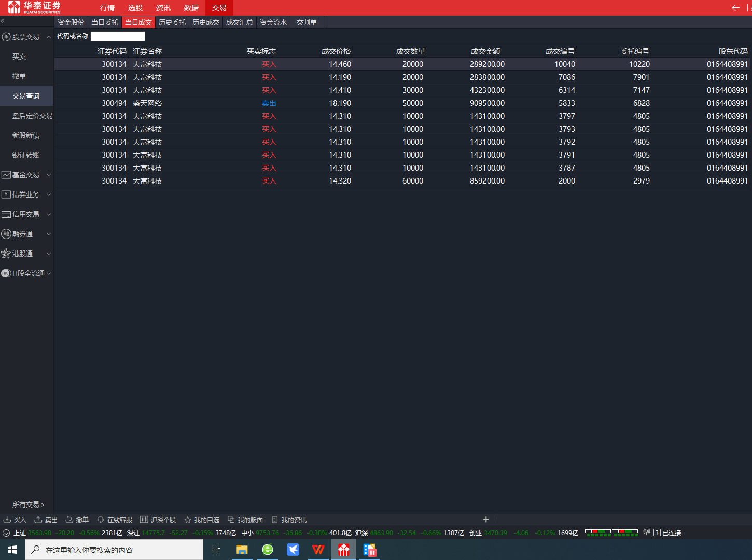Open the 行情 top menu
The width and height of the screenshot is (752, 560).
pos(107,8)
